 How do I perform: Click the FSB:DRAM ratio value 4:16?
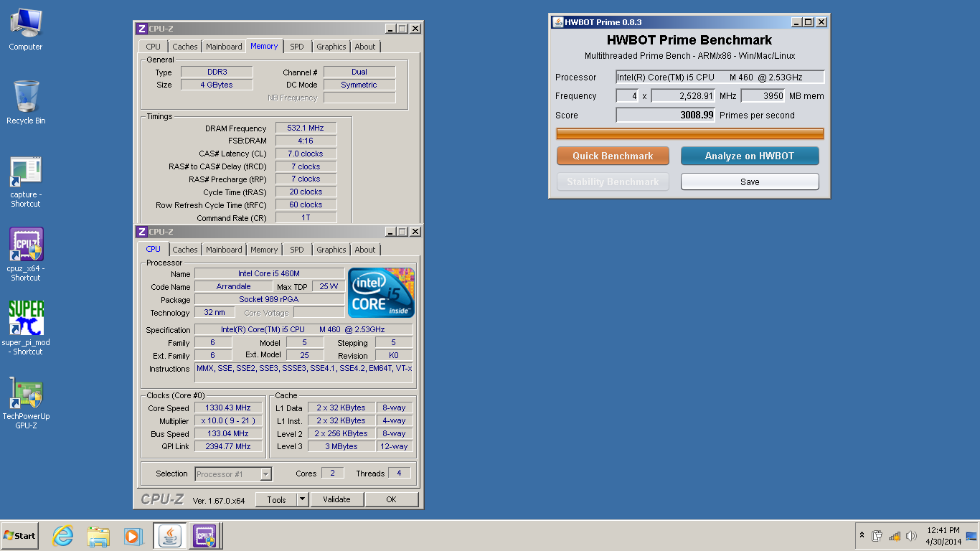[306, 141]
